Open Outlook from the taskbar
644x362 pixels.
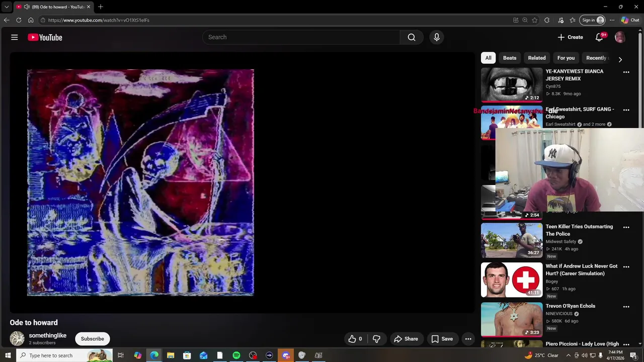coord(203,355)
